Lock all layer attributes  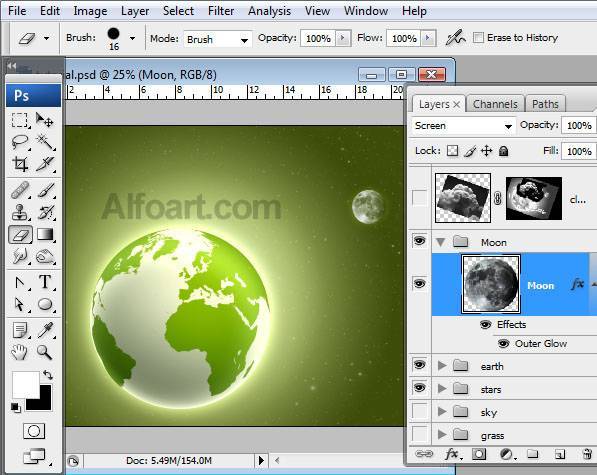pos(503,151)
